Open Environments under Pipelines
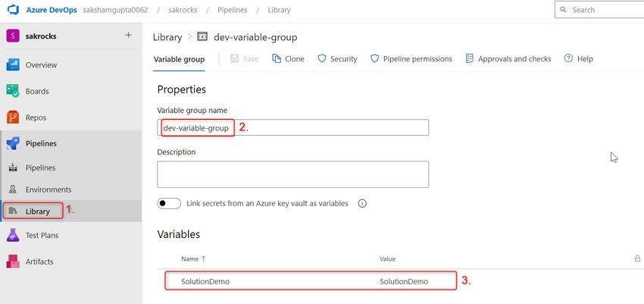Viewport: 644px width, 304px height. pyautogui.click(x=48, y=190)
